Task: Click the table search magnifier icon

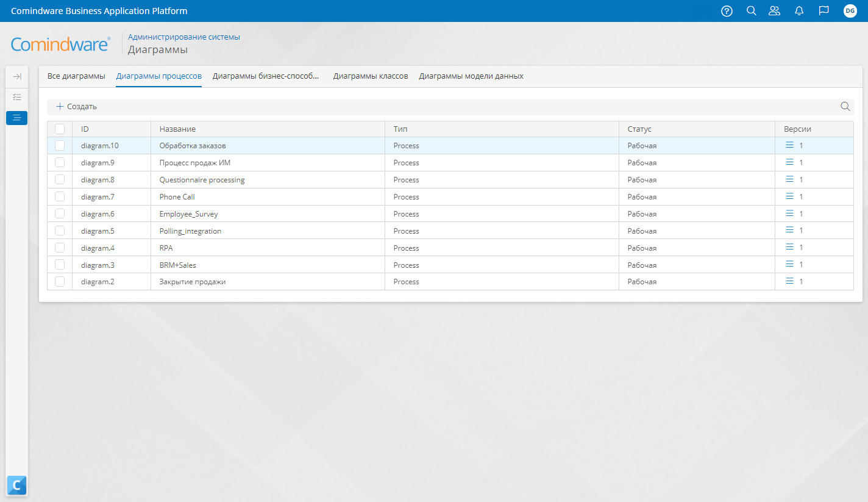Action: [845, 106]
